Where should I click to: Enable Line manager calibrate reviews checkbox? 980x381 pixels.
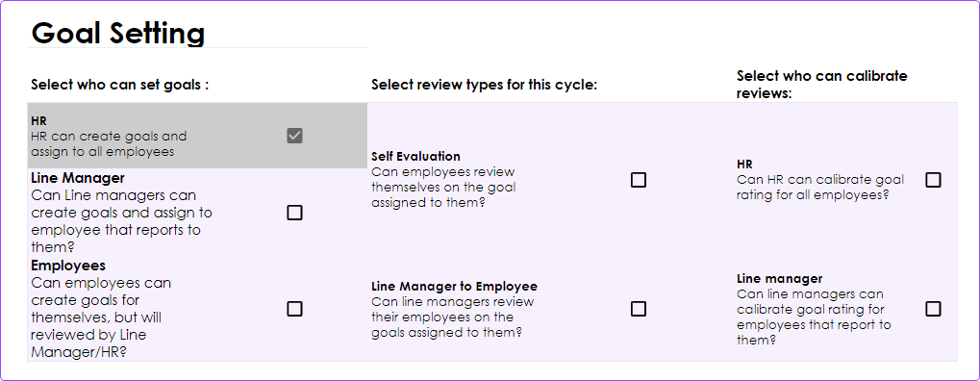coord(933,309)
